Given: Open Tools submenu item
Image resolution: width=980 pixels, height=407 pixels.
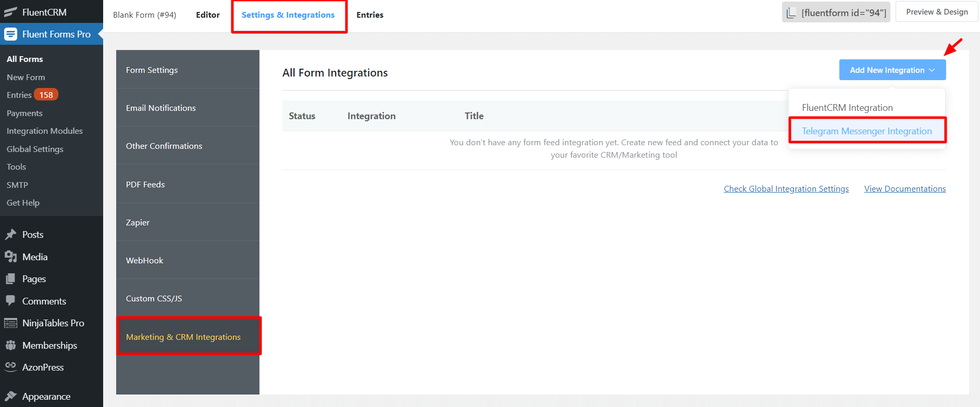Looking at the screenshot, I should coord(16,167).
